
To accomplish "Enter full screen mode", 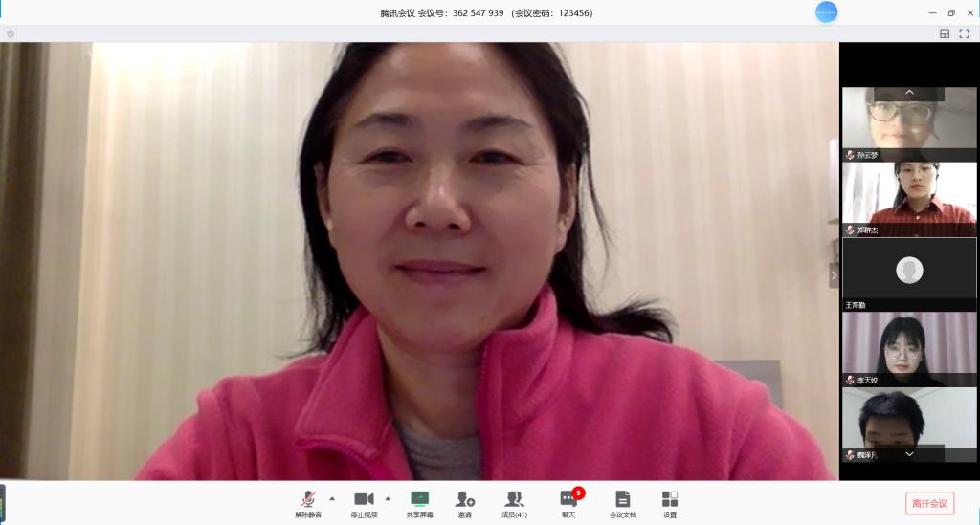I will (x=965, y=33).
